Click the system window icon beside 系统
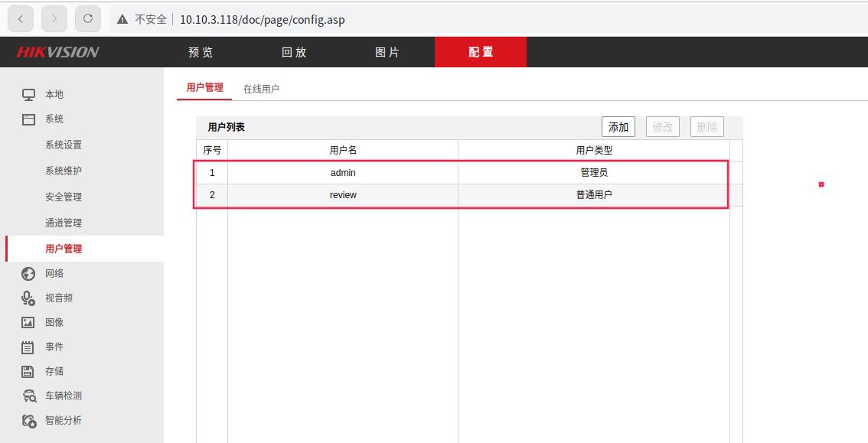The height and width of the screenshot is (443, 868). (28, 119)
